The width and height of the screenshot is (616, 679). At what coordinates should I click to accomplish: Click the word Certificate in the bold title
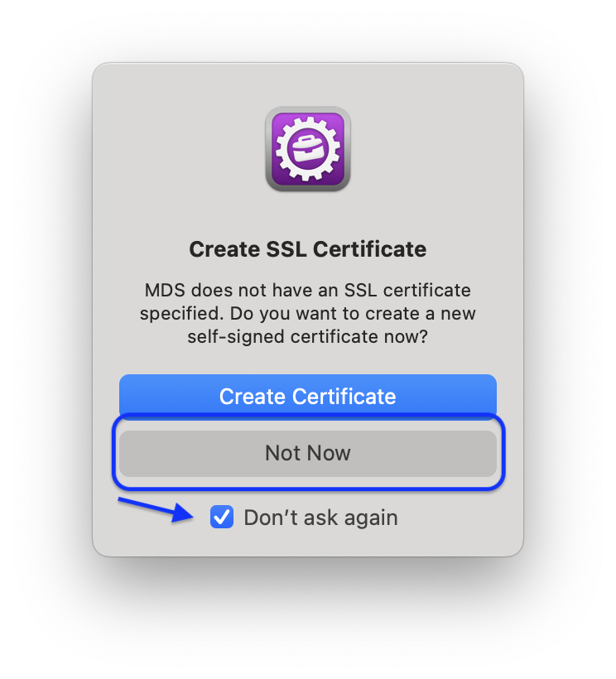click(370, 249)
